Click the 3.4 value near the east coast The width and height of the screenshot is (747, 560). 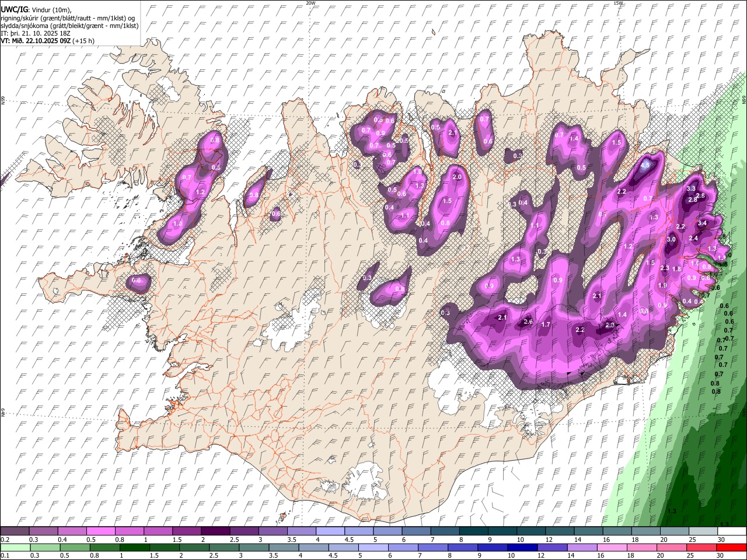pos(702,223)
